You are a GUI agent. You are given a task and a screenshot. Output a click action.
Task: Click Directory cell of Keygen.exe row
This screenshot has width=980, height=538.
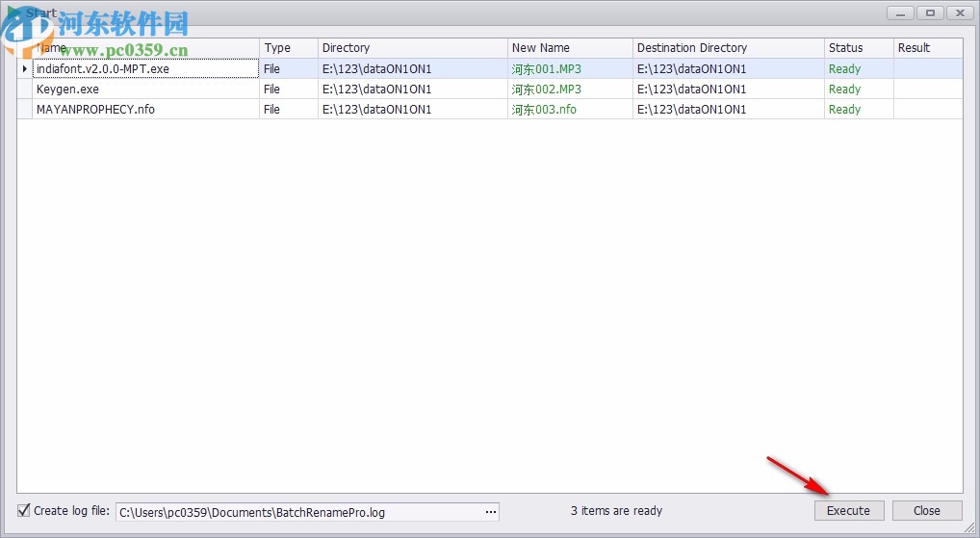pyautogui.click(x=412, y=90)
